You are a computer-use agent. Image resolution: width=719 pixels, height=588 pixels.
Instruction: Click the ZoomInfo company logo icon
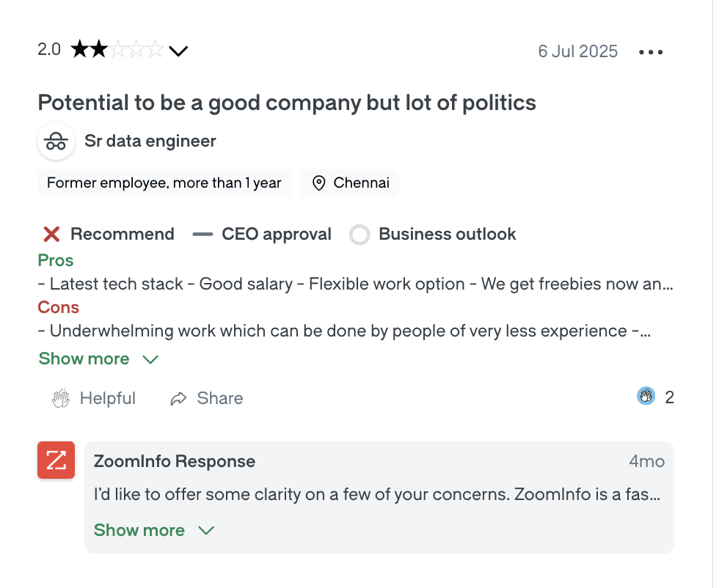[56, 460]
